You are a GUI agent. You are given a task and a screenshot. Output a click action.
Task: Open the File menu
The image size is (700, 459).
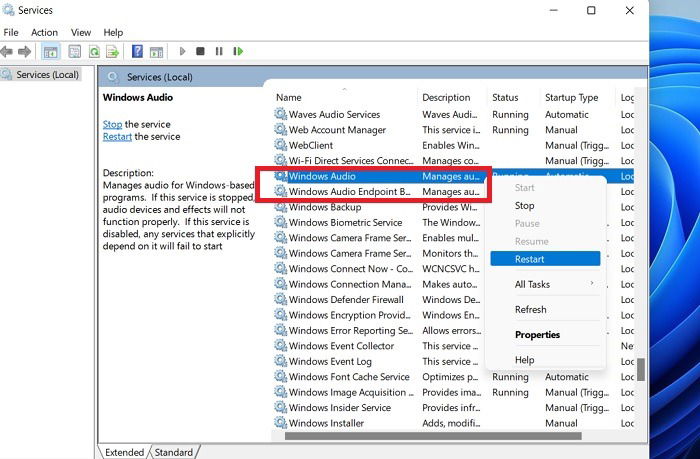tap(11, 33)
